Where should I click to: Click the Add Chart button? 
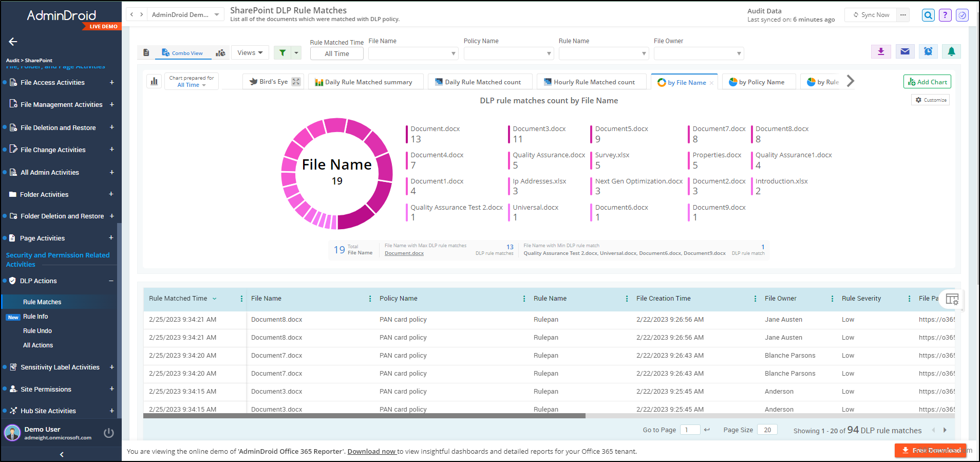[x=927, y=82]
